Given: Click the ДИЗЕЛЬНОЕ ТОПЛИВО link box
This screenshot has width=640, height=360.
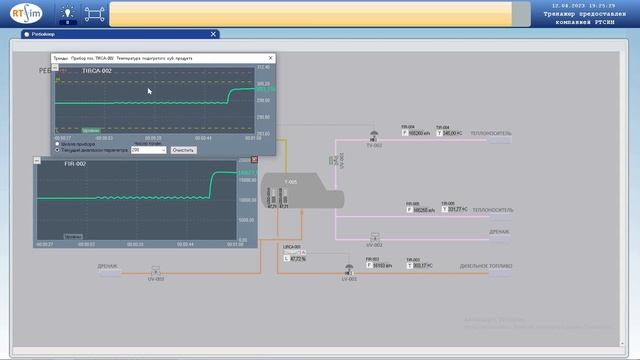Looking at the screenshot, I should point(500,273).
